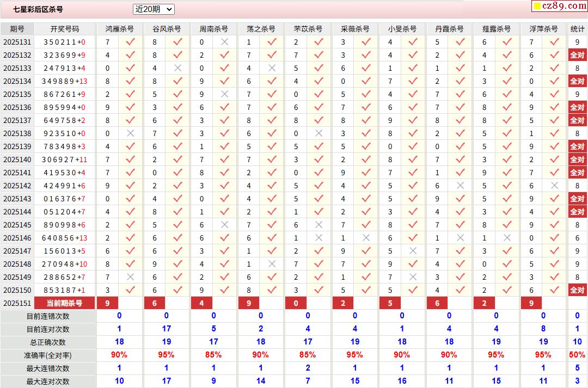Click the 全对 badge in row 2025134

[x=577, y=81]
